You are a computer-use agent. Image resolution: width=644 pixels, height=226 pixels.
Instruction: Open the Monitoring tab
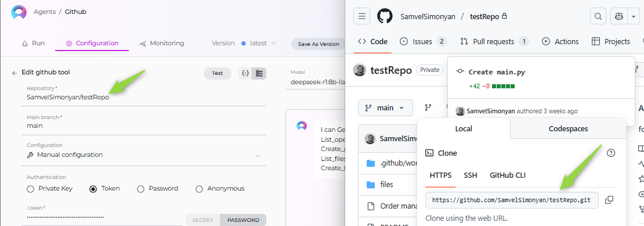tap(161, 43)
